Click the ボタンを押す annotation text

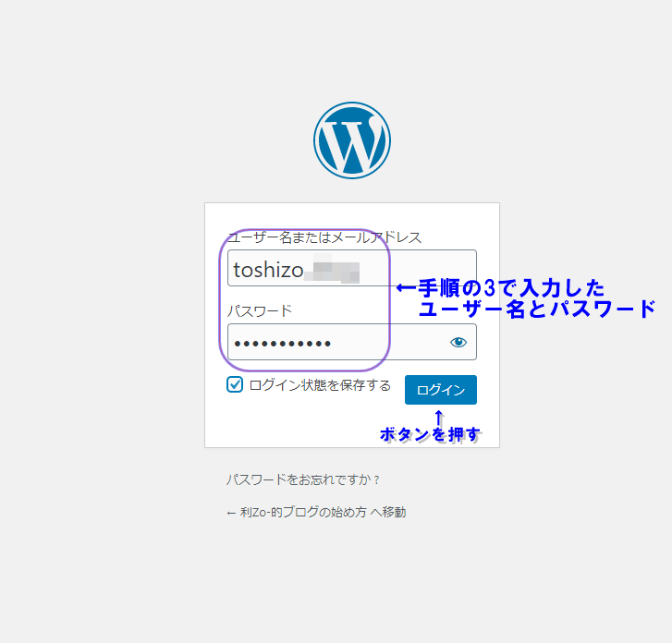tap(431, 434)
